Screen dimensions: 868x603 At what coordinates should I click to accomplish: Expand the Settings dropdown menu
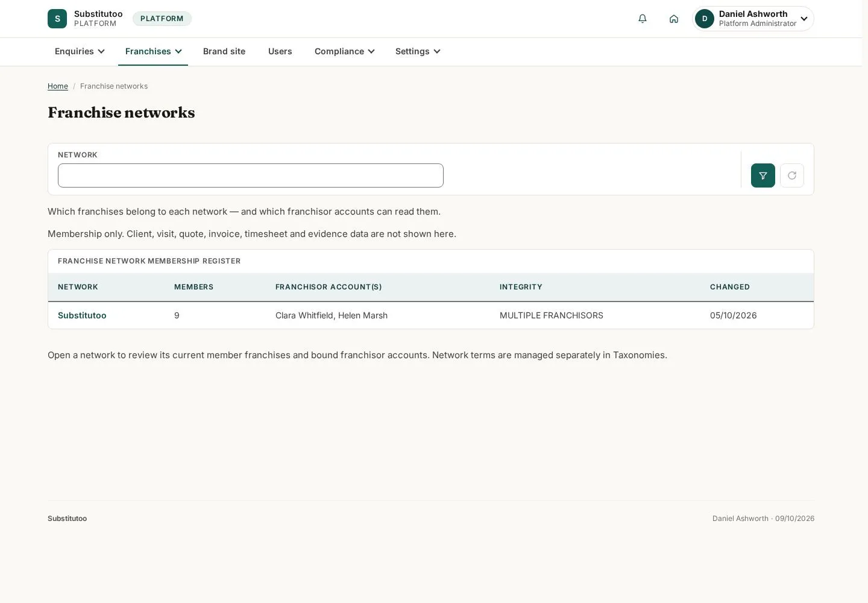pos(418,51)
